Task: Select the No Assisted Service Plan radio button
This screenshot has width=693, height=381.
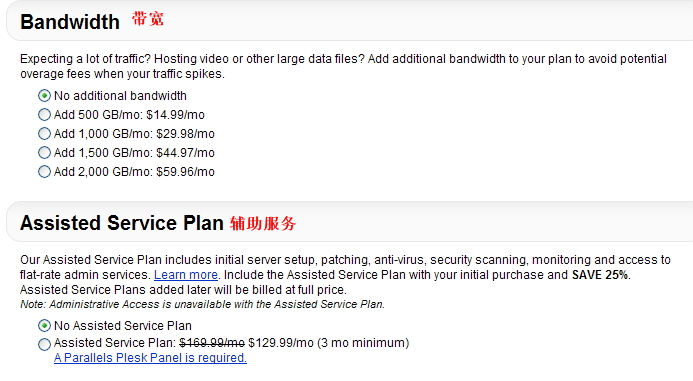Action: tap(44, 326)
